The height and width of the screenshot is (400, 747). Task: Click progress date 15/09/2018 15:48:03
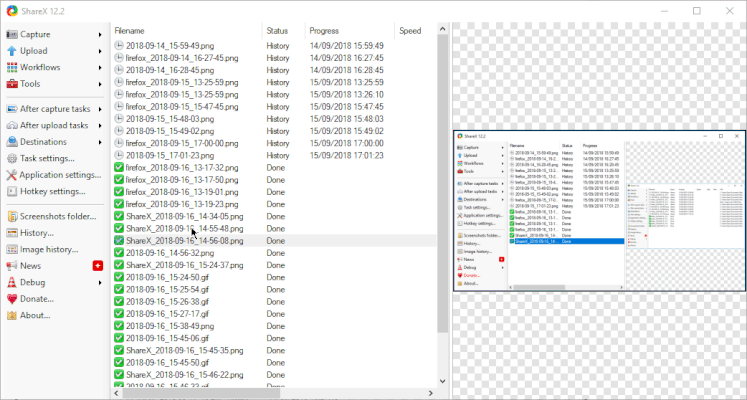click(x=346, y=119)
